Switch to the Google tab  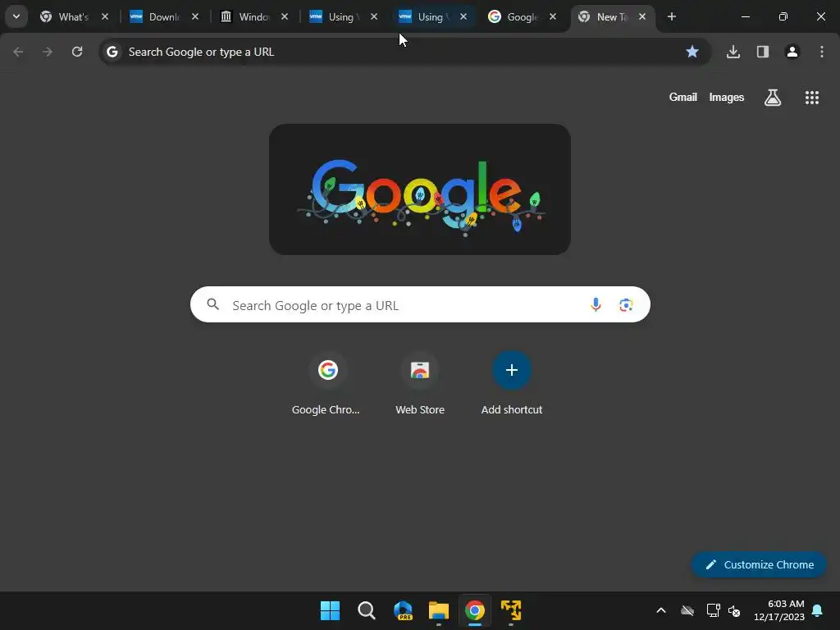[523, 17]
